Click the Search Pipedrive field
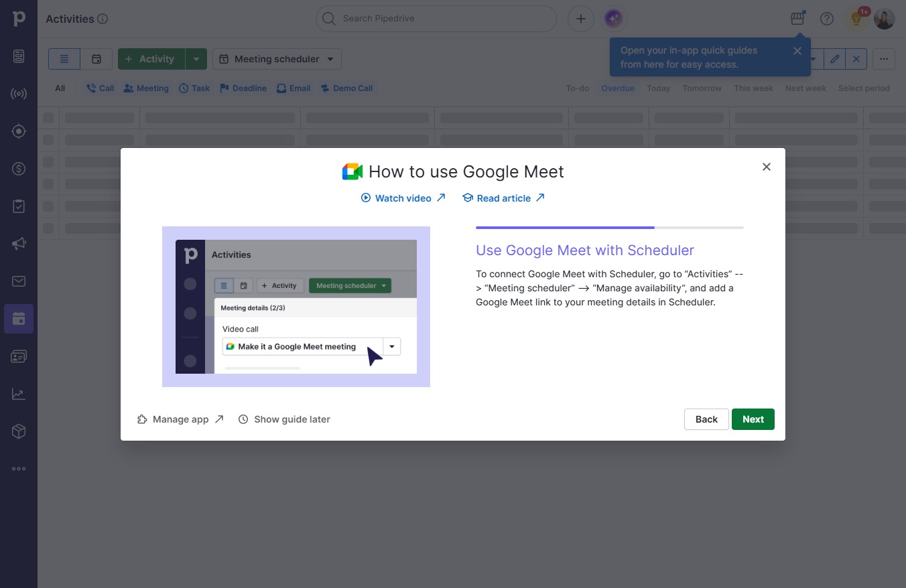Viewport: 906px width, 588px height. [x=436, y=19]
